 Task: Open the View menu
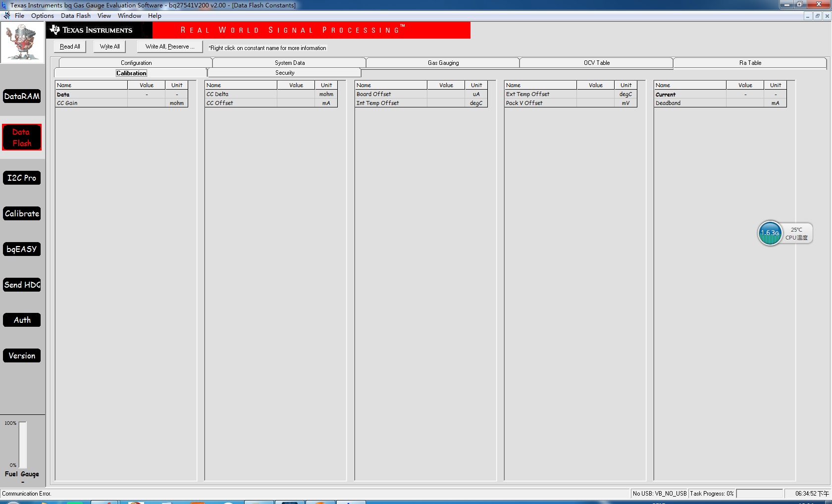tap(104, 15)
